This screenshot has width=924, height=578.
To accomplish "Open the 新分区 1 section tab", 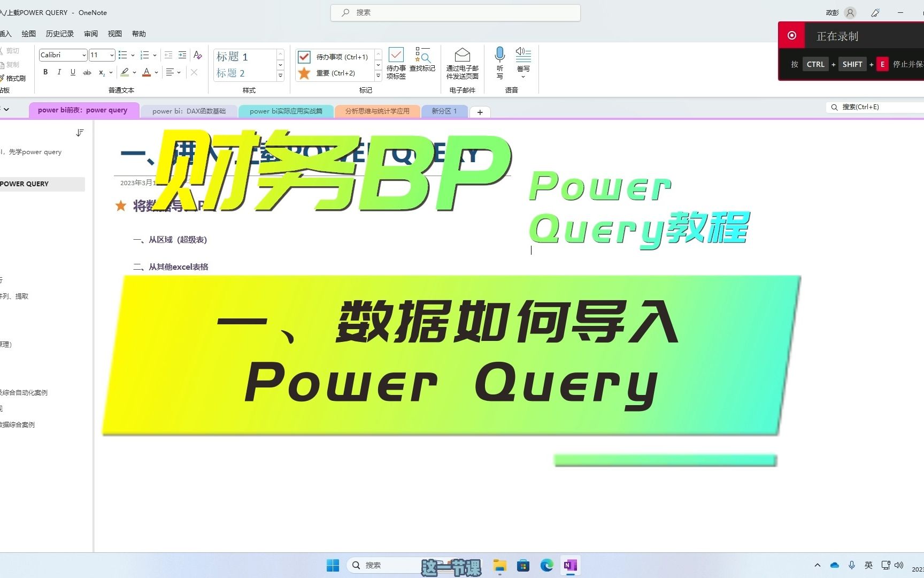I will 444,111.
